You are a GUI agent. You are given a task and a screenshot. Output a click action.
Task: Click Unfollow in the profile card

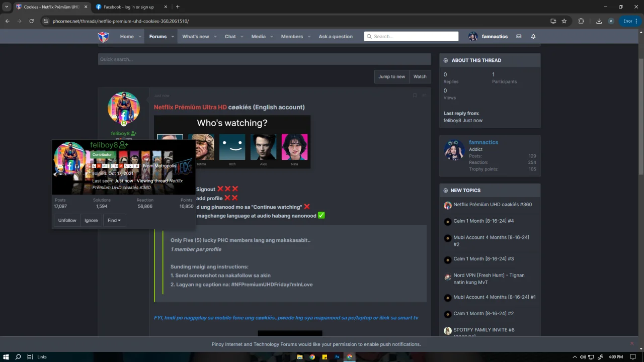67,220
